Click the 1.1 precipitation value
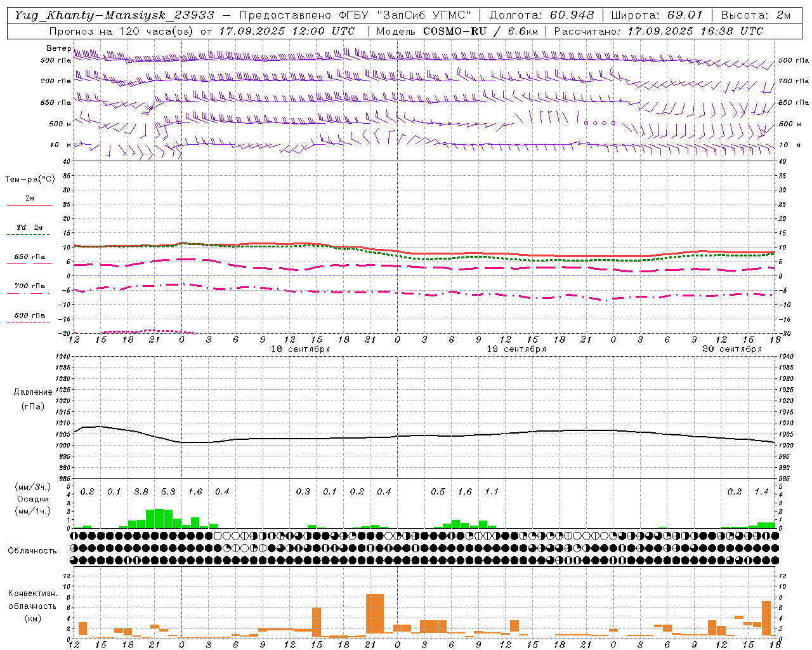812x650 pixels. 492,491
